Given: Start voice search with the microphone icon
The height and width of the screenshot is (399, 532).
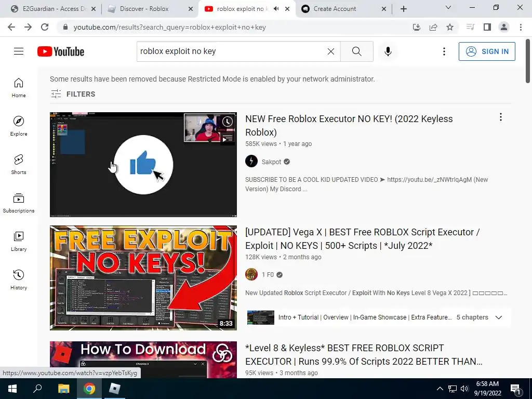Looking at the screenshot, I should pyautogui.click(x=388, y=51).
